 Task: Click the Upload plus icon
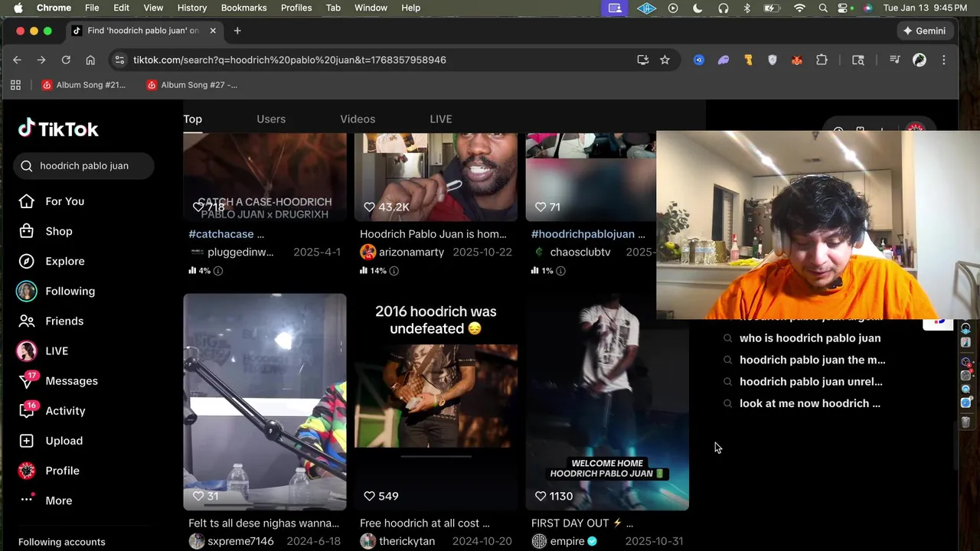click(x=27, y=441)
